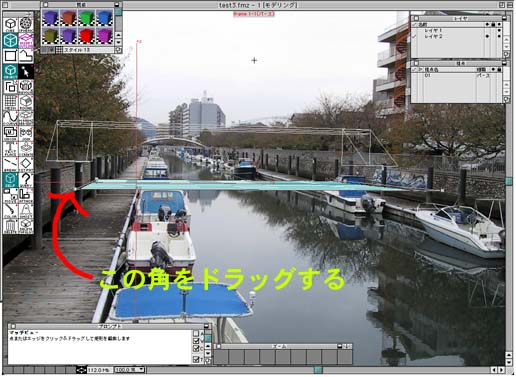Enable the A checkbox in Prompt panel
Screen dimensions: 516x377
pos(196,333)
